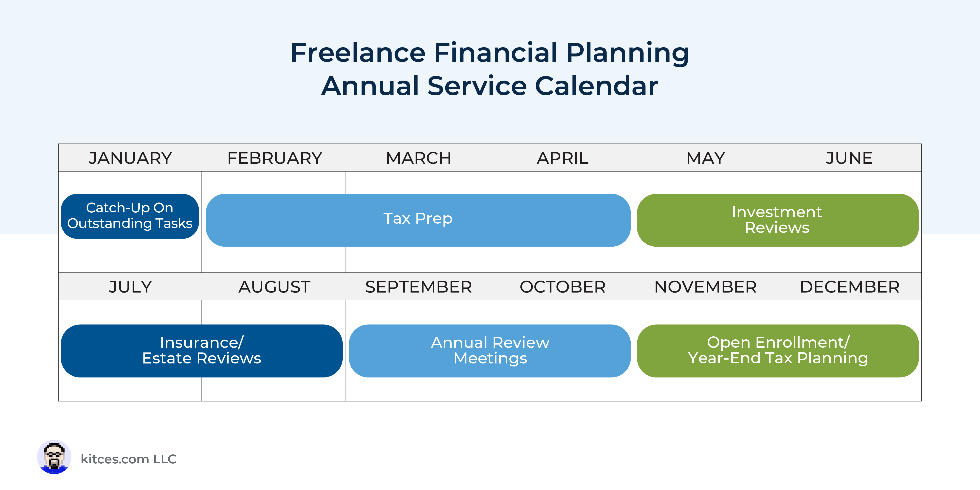Select the Tax Prep bar

[418, 220]
